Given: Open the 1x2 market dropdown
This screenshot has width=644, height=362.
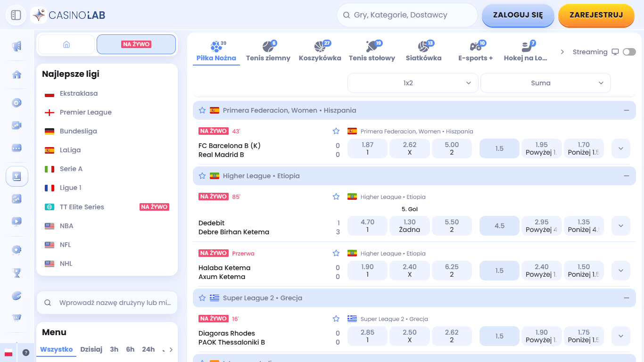Looking at the screenshot, I should (x=413, y=83).
